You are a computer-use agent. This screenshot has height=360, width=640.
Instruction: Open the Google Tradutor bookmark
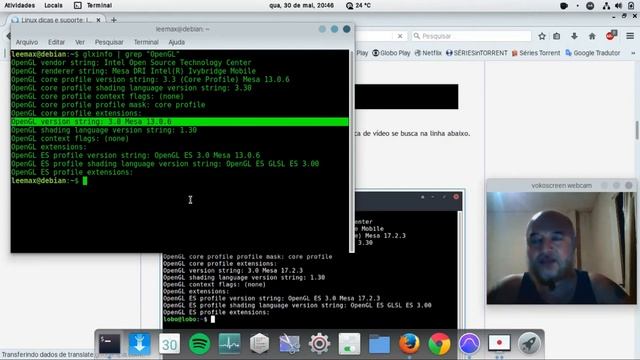(x=593, y=53)
